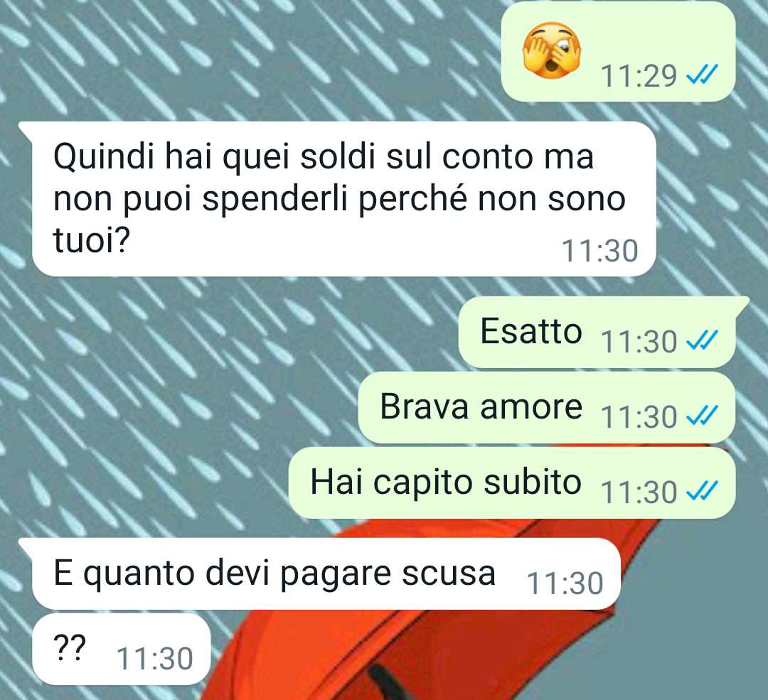Click the timestamp on Hai capito subito message

point(639,492)
